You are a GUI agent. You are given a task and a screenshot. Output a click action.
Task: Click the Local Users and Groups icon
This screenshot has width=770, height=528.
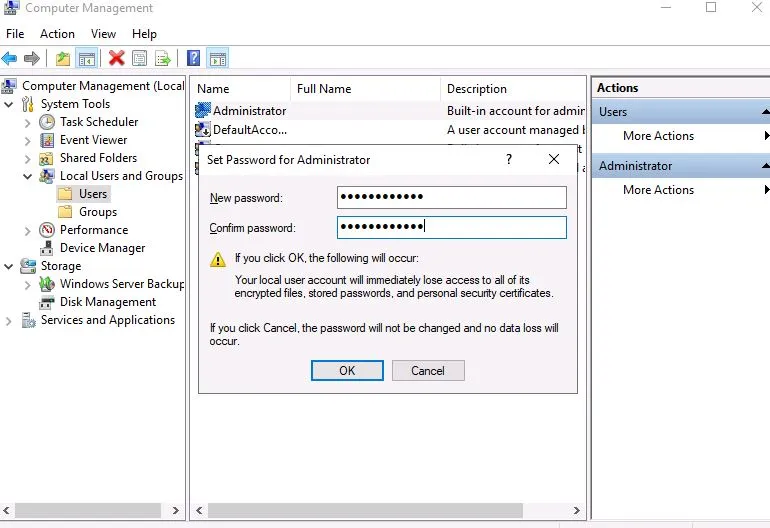[47, 176]
